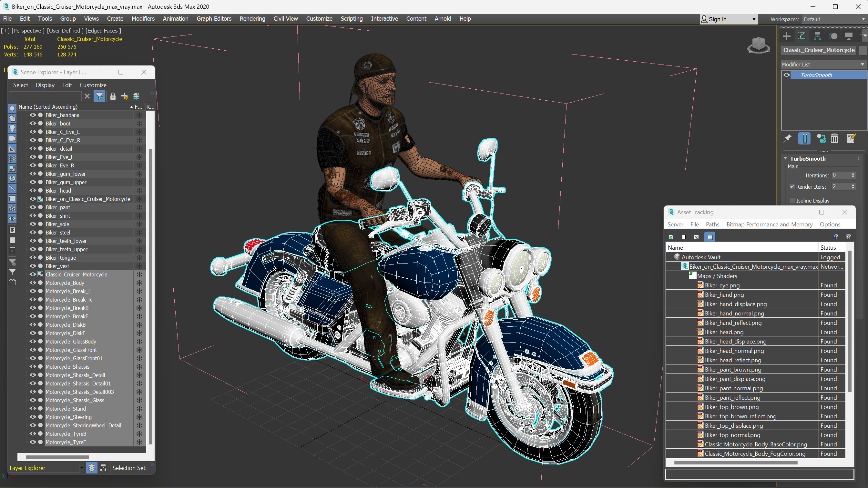Open the Modifiers menu in menu bar

coord(142,18)
